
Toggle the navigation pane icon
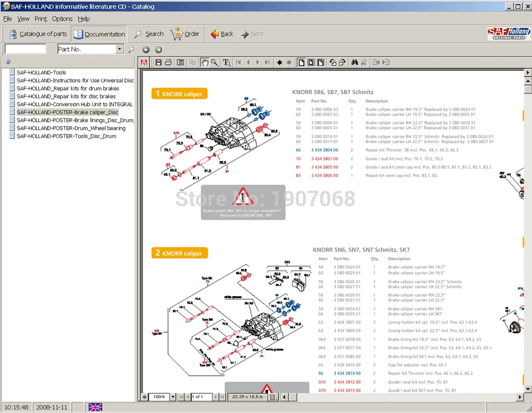[x=180, y=62]
